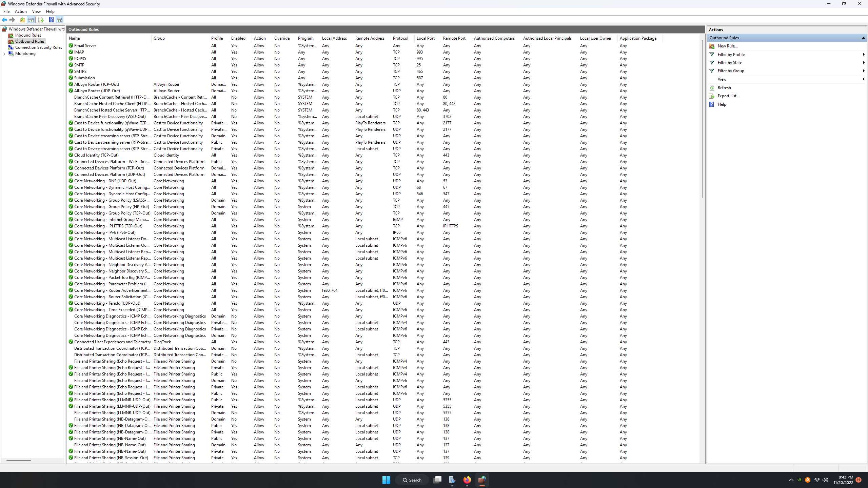Open the Windows Start menu

click(x=386, y=480)
